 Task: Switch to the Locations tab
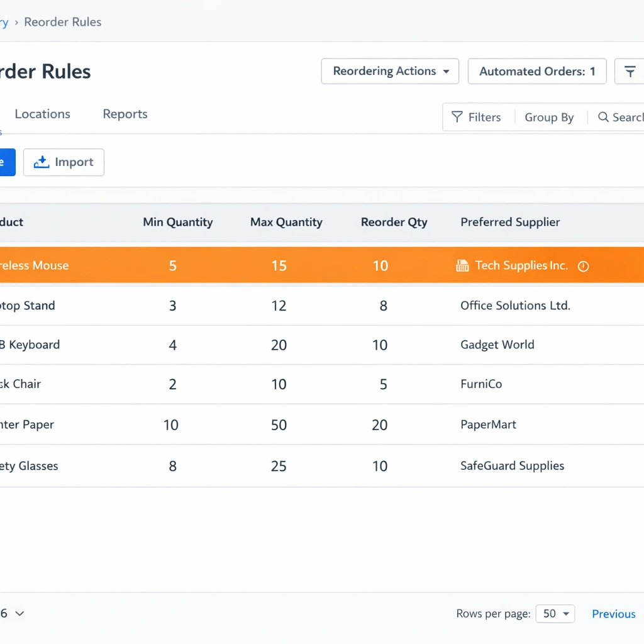click(x=42, y=114)
